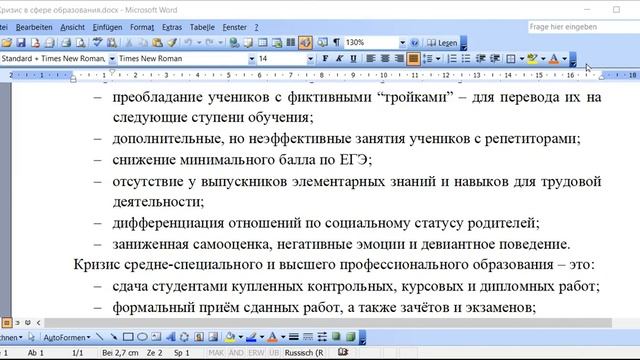Click the highlight marker color button
Viewport: 640px width, 360px height.
[x=532, y=59]
